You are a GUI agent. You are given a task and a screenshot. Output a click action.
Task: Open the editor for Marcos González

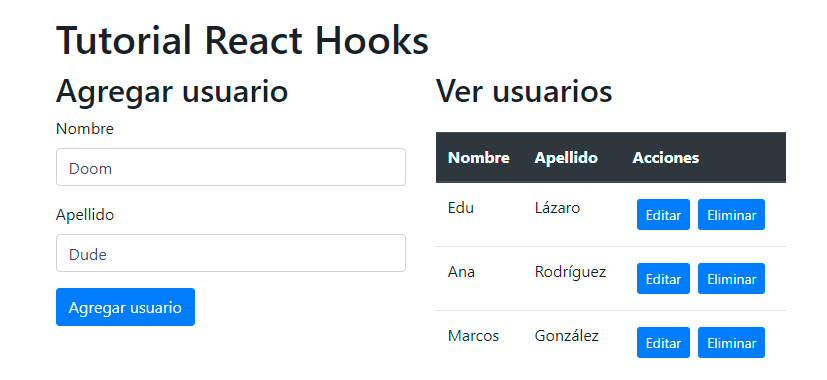tap(663, 343)
